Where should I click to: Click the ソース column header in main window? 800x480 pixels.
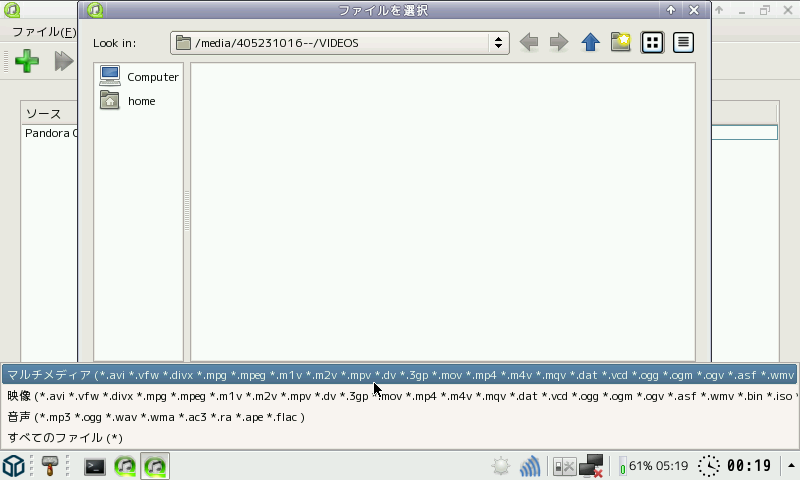point(49,114)
